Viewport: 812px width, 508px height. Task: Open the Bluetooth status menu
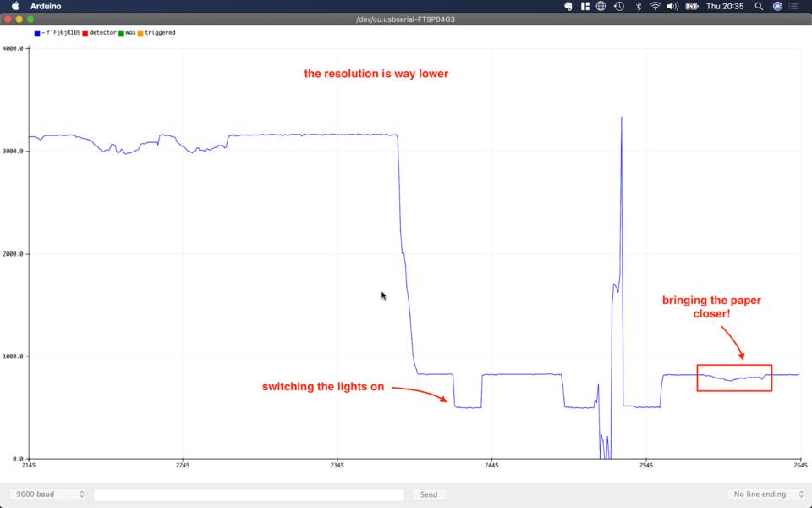[x=639, y=6]
